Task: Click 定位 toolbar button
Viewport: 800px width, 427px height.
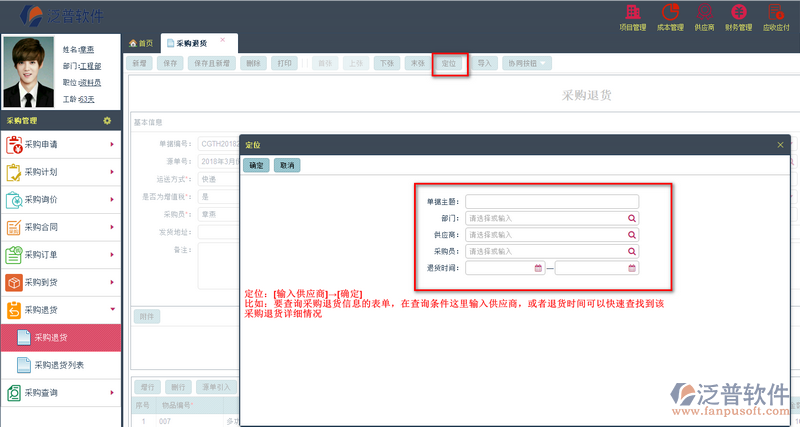Action: coord(449,63)
